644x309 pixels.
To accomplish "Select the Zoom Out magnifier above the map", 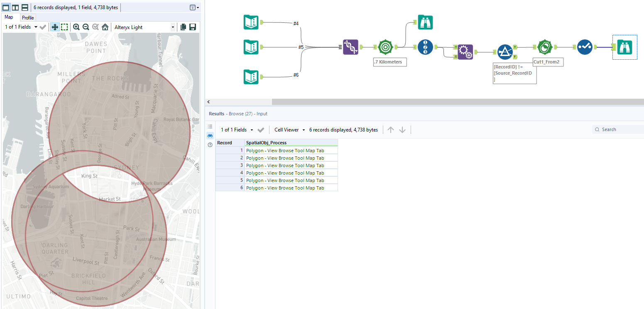I will click(x=86, y=27).
